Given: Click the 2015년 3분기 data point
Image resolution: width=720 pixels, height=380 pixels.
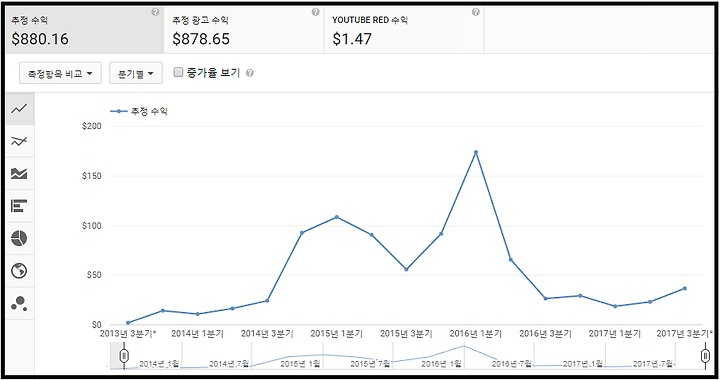Looking at the screenshot, I should coord(406,269).
